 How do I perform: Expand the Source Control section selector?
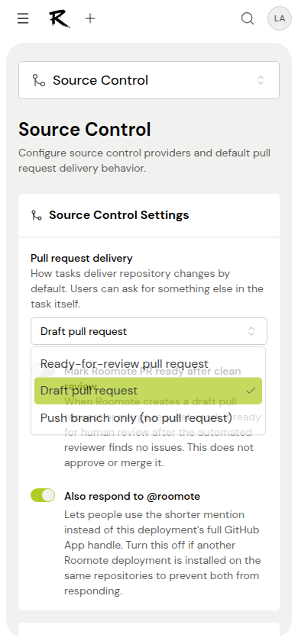(x=149, y=80)
